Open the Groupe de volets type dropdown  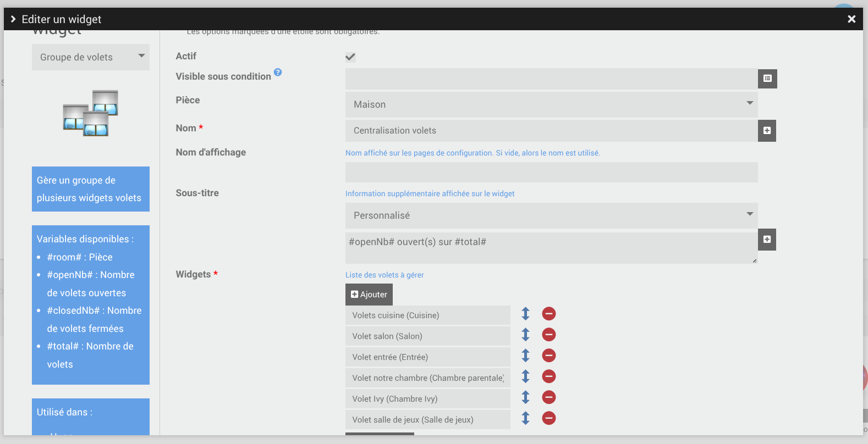(91, 57)
